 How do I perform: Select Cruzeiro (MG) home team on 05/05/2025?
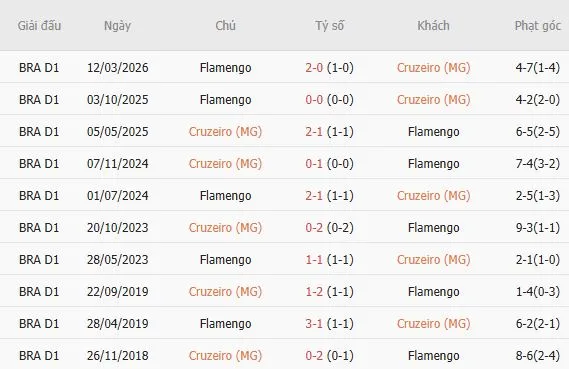pyautogui.click(x=225, y=131)
